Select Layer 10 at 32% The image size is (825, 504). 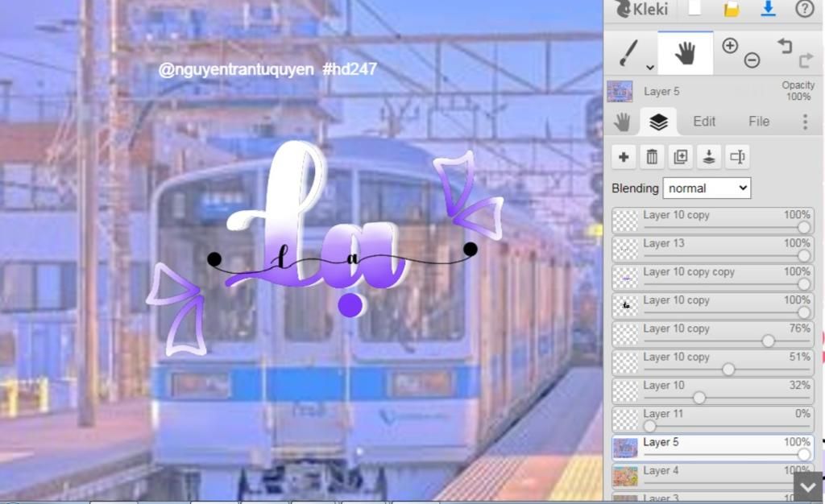point(713,391)
